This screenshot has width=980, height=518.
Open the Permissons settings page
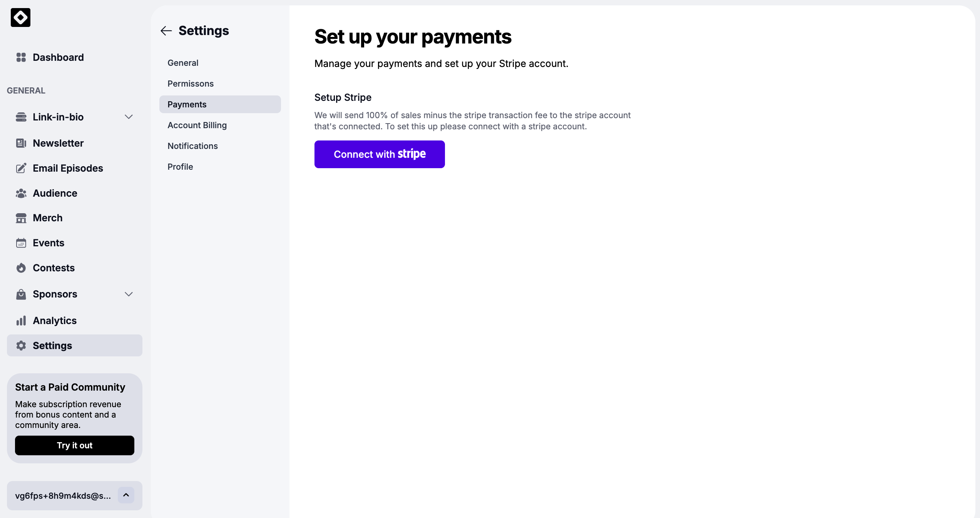[x=191, y=84]
